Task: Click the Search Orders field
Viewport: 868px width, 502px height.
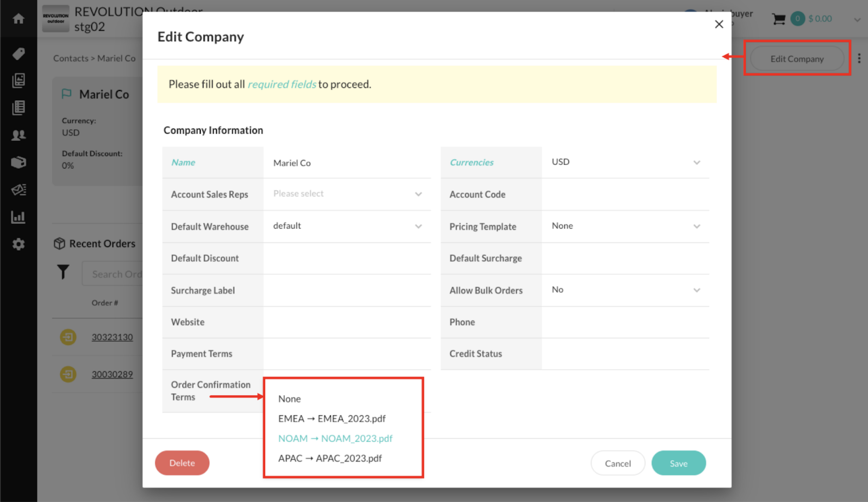Action: (x=112, y=273)
